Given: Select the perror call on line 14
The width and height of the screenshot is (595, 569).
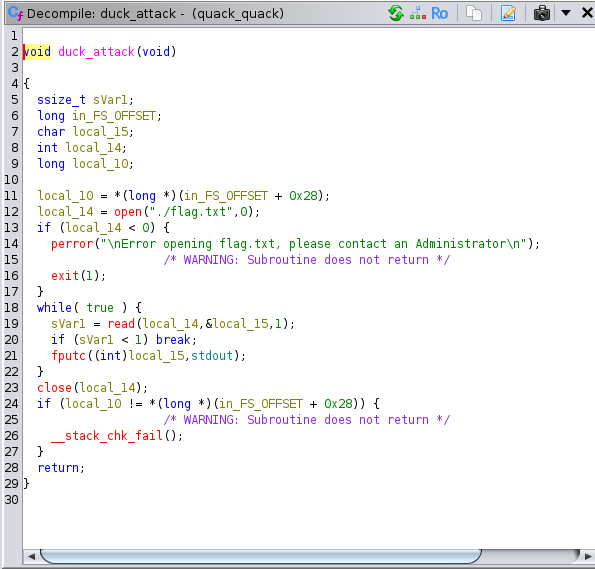Looking at the screenshot, I should pos(72,244).
